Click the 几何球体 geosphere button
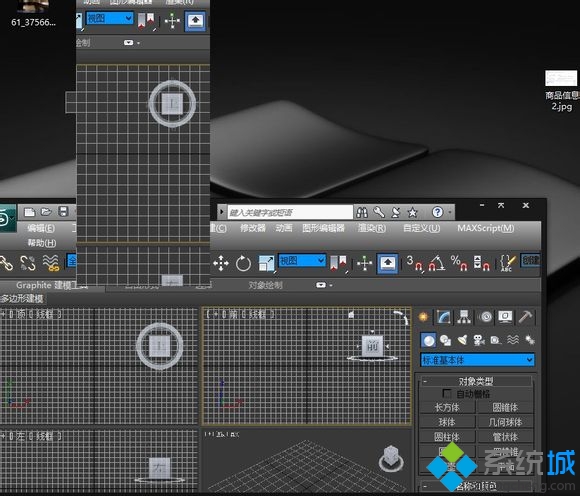The image size is (580, 496). pos(505,422)
